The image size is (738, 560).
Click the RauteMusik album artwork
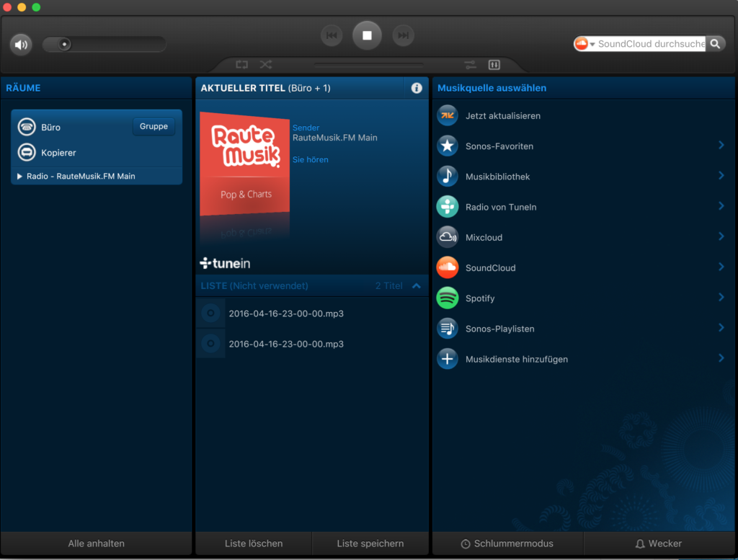245,164
